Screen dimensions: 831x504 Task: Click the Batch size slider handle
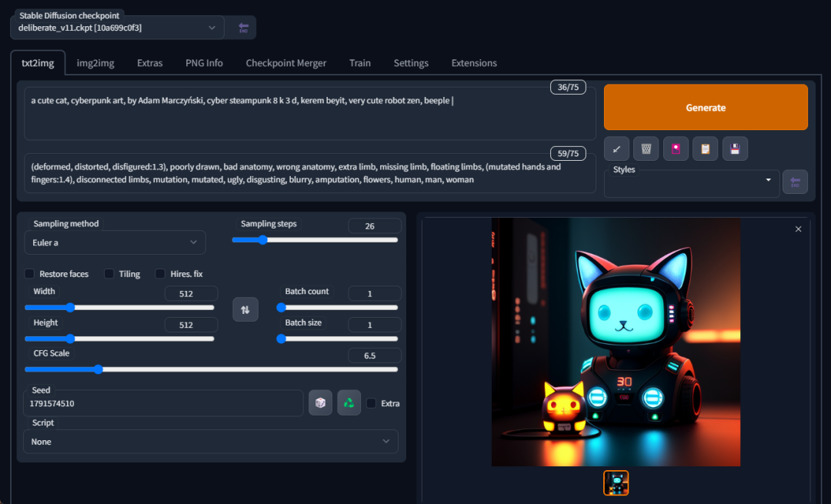tap(282, 339)
